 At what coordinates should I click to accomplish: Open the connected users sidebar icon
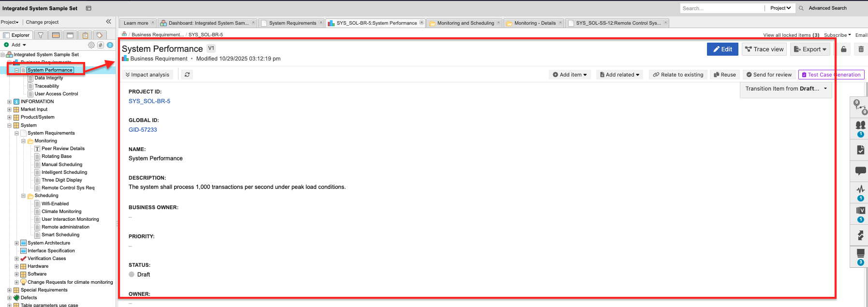tap(860, 128)
